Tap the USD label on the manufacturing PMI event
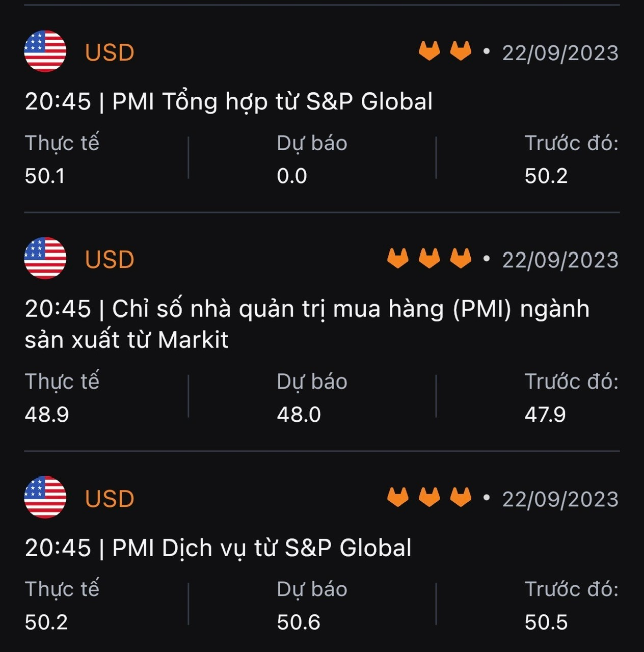 point(110,260)
